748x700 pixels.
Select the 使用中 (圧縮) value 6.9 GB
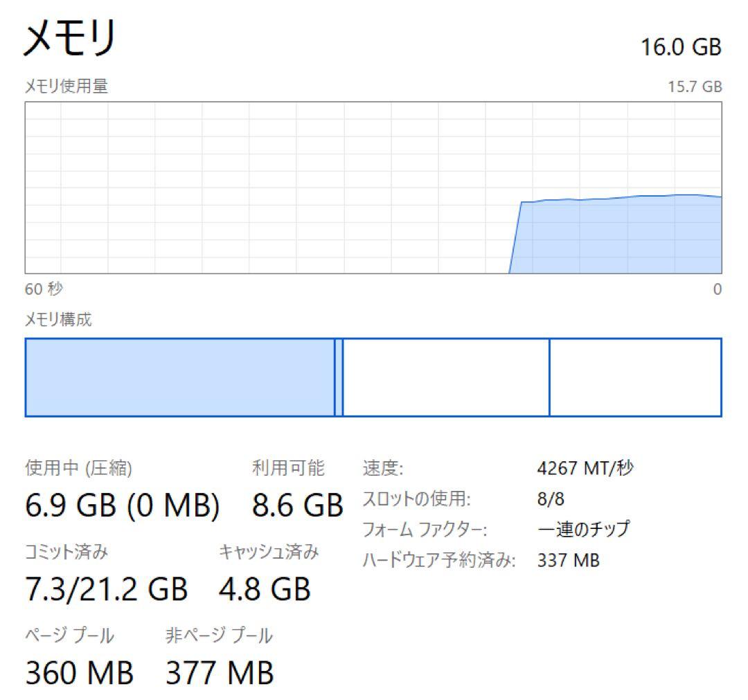(121, 505)
